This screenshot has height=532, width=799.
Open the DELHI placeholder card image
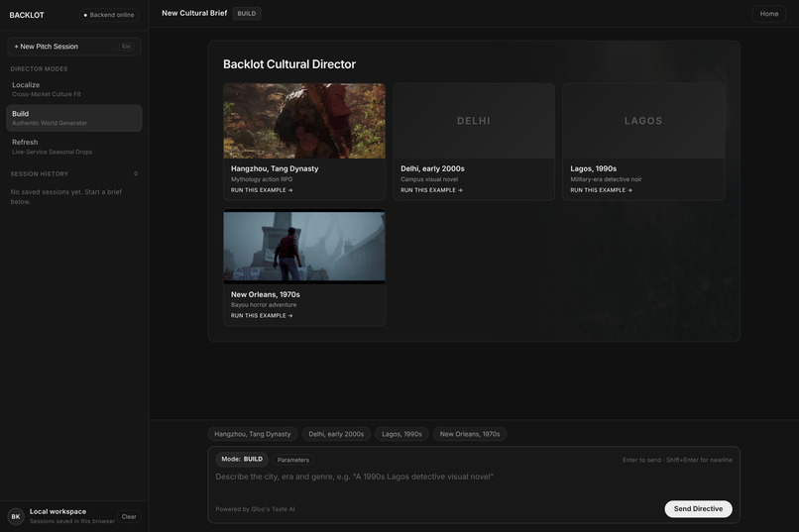[x=474, y=121]
